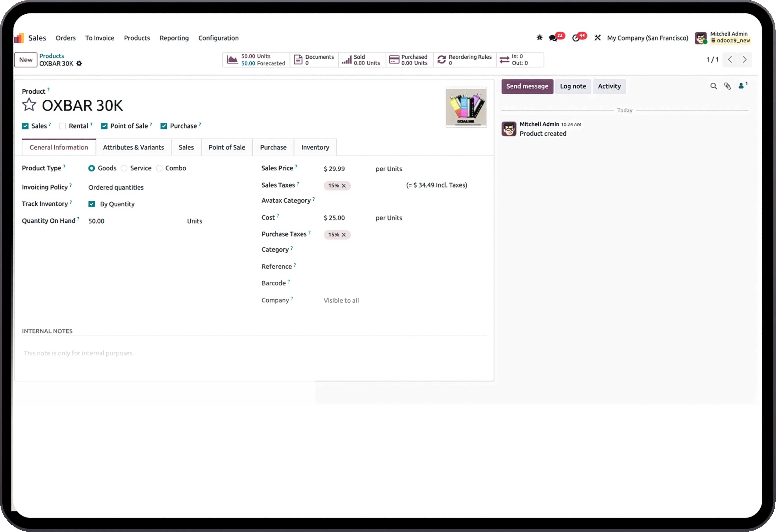Viewport: 776px width, 532px height.
Task: Click the help mark next to Product Type
Action: pos(64,166)
